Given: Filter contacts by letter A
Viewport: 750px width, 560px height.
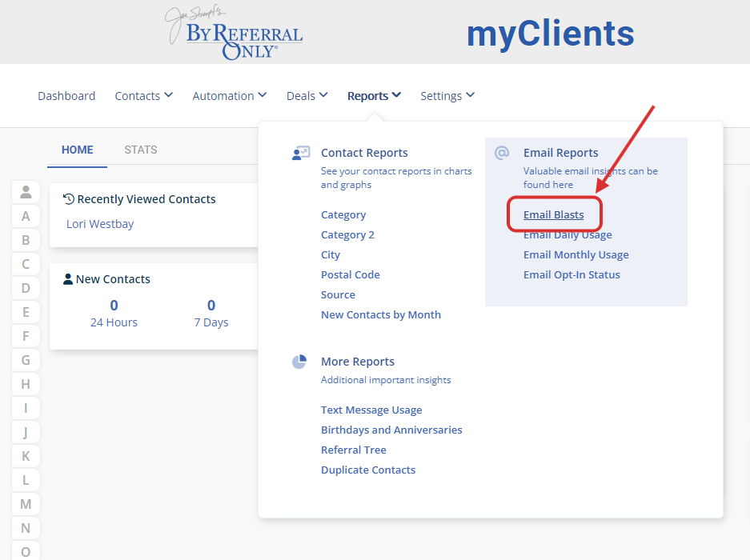Looking at the screenshot, I should tap(26, 216).
